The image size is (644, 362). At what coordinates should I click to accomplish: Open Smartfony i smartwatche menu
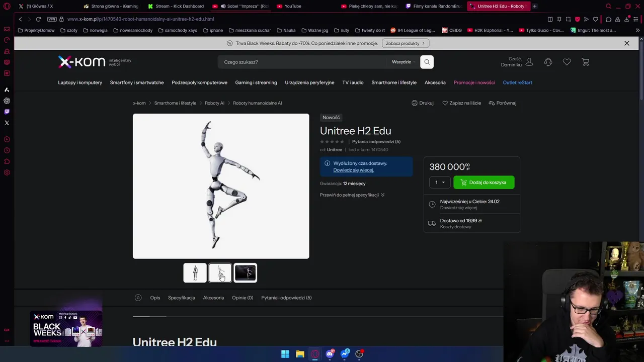[x=137, y=82]
